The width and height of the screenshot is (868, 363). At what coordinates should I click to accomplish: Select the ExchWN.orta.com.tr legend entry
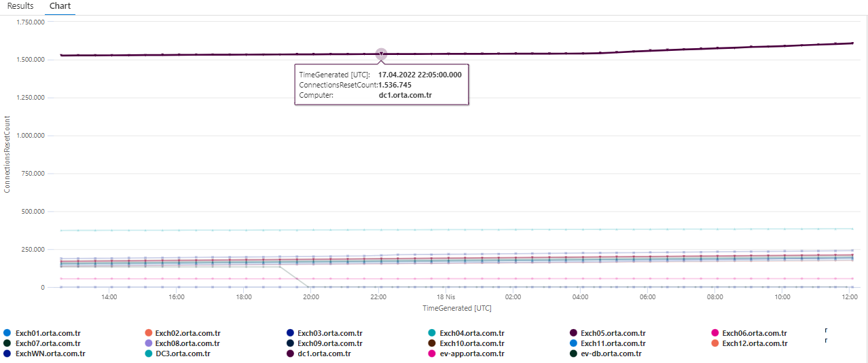tap(44, 354)
